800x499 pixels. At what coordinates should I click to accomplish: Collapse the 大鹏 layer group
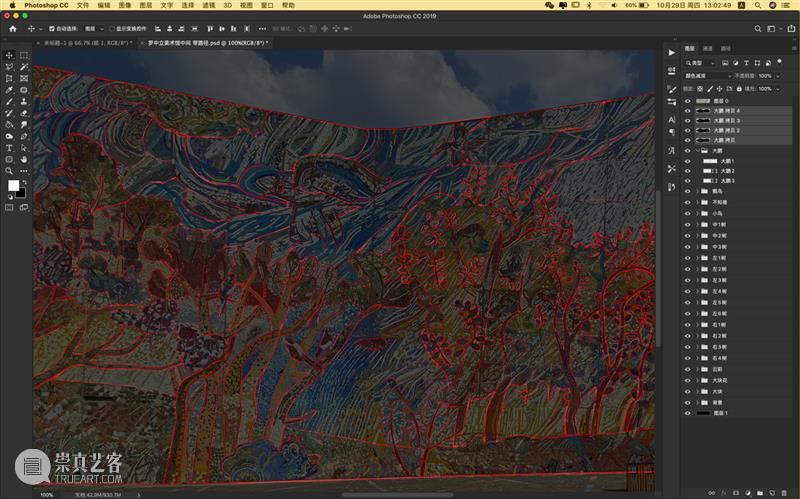click(x=697, y=151)
